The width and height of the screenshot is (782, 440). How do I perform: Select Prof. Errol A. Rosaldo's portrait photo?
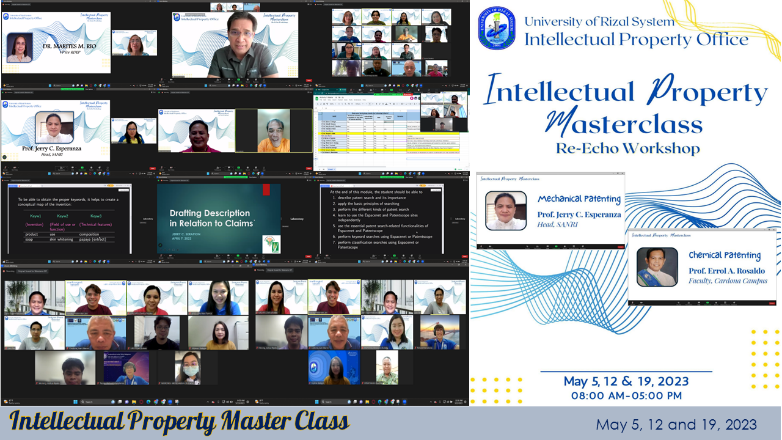point(657,267)
